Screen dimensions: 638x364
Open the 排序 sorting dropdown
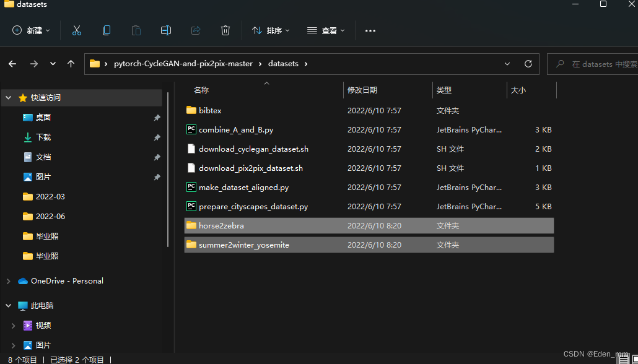click(271, 30)
